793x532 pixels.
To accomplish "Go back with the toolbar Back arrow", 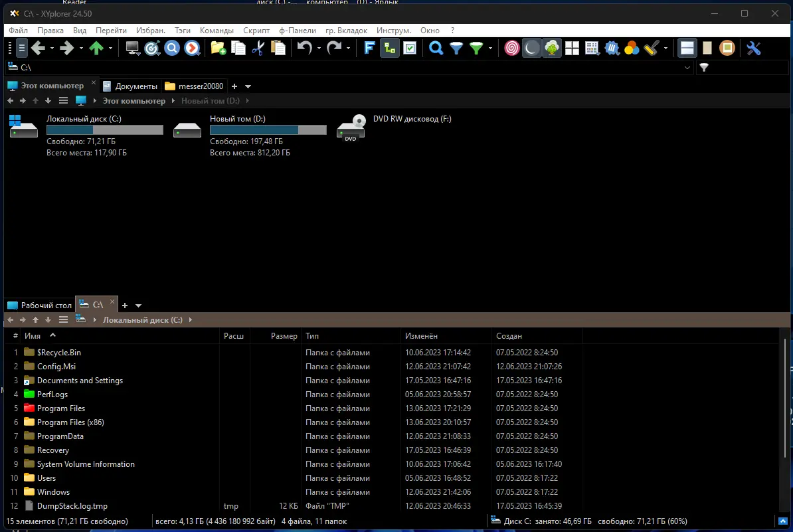I will pyautogui.click(x=38, y=48).
